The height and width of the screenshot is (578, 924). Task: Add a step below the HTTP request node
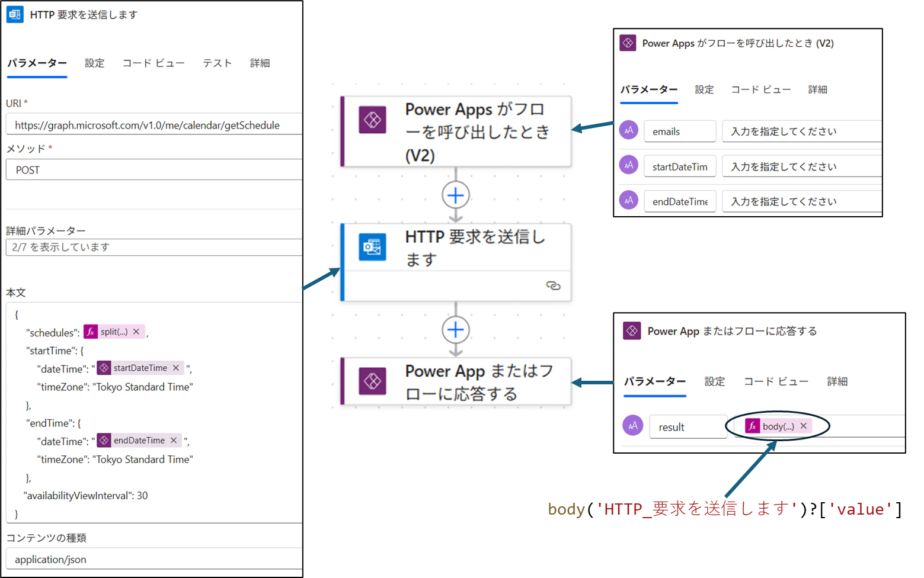pos(456,330)
